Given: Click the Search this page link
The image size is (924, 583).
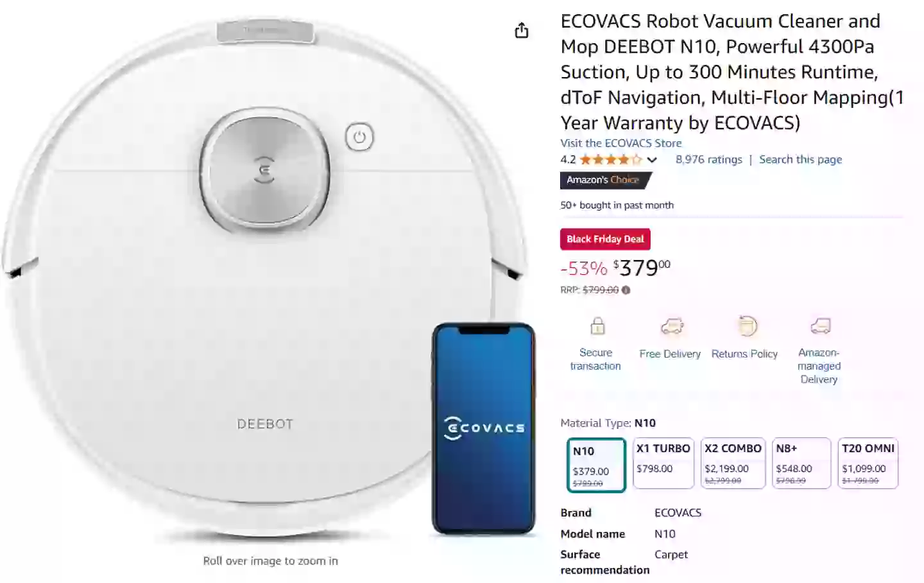Looking at the screenshot, I should (x=800, y=160).
